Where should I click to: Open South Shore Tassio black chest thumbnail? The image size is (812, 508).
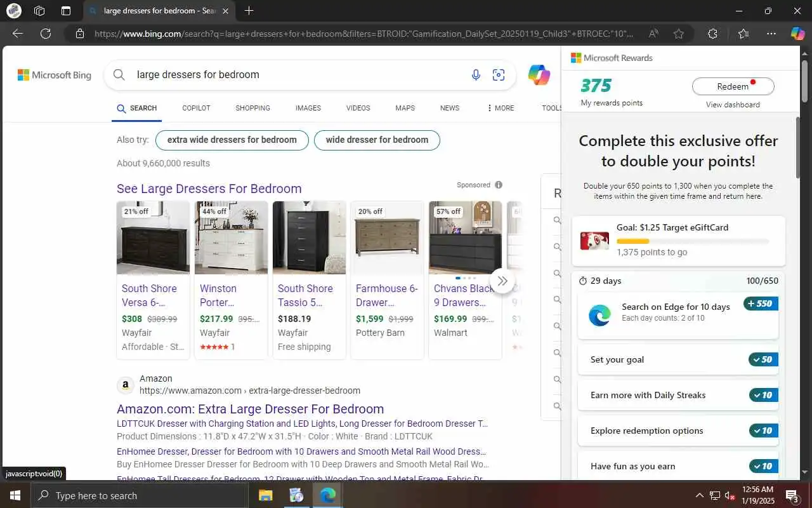pos(309,237)
